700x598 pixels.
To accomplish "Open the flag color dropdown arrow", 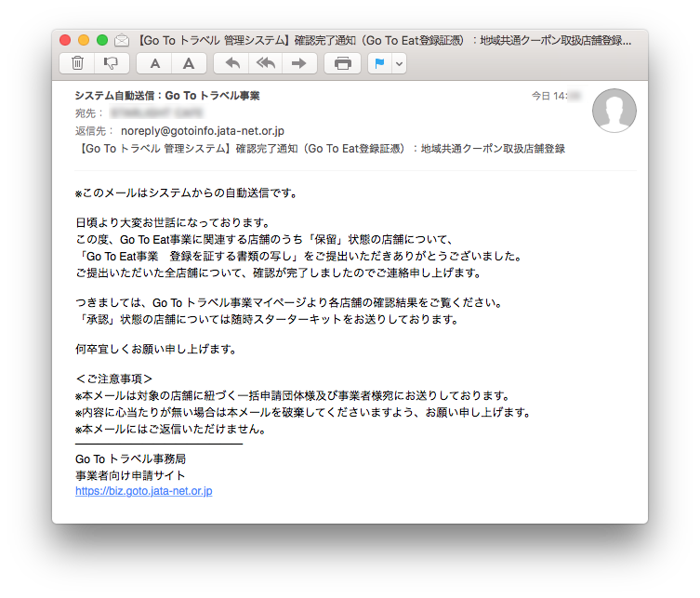I will coord(400,63).
